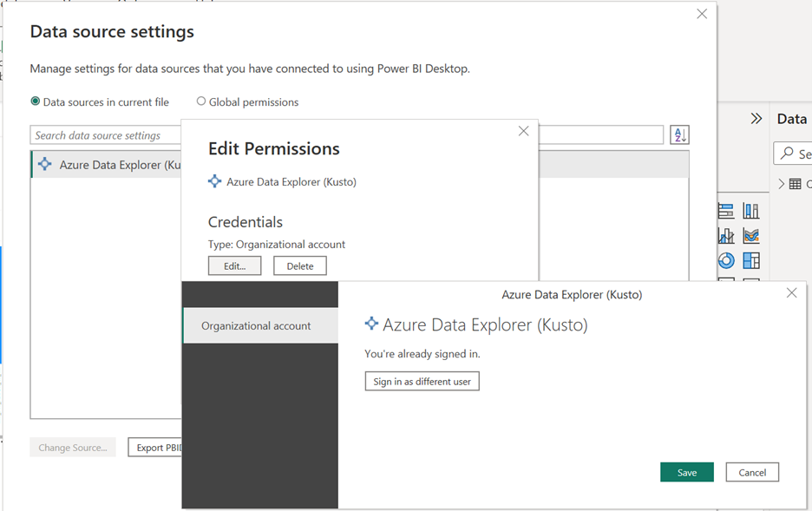Click the green Save button
The image size is (812, 511).
[x=687, y=472]
